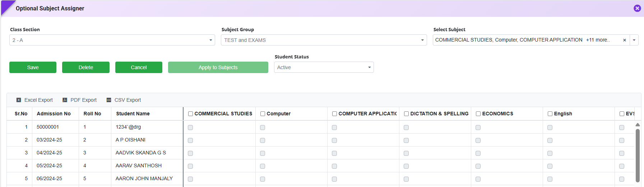Check the COMMERCIAL STUDIES header checkbox

191,114
